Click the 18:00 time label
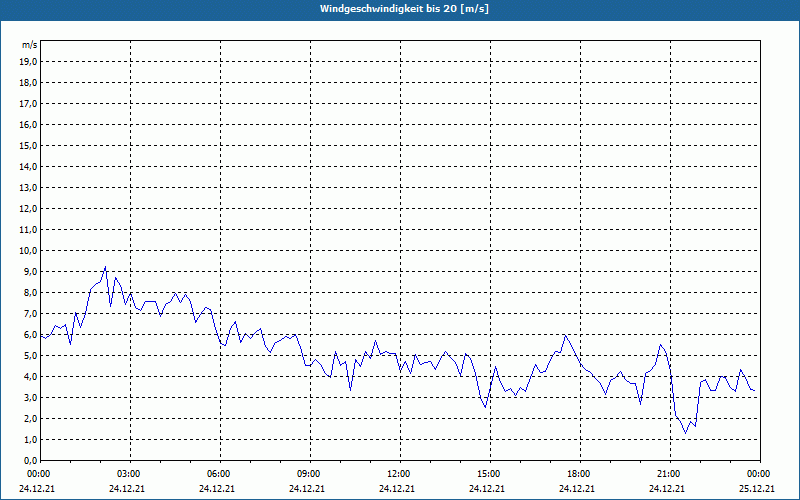This screenshot has width=800, height=500. coord(581,474)
